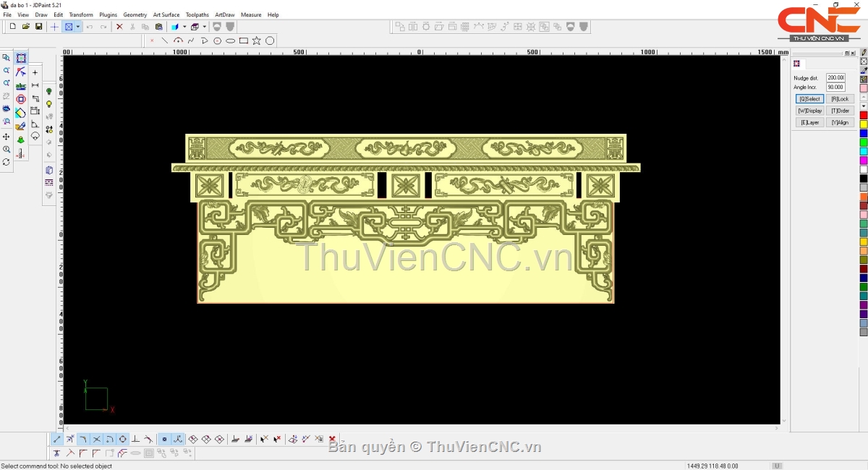Open the Measure menu
The width and height of the screenshot is (868, 470).
pos(251,14)
